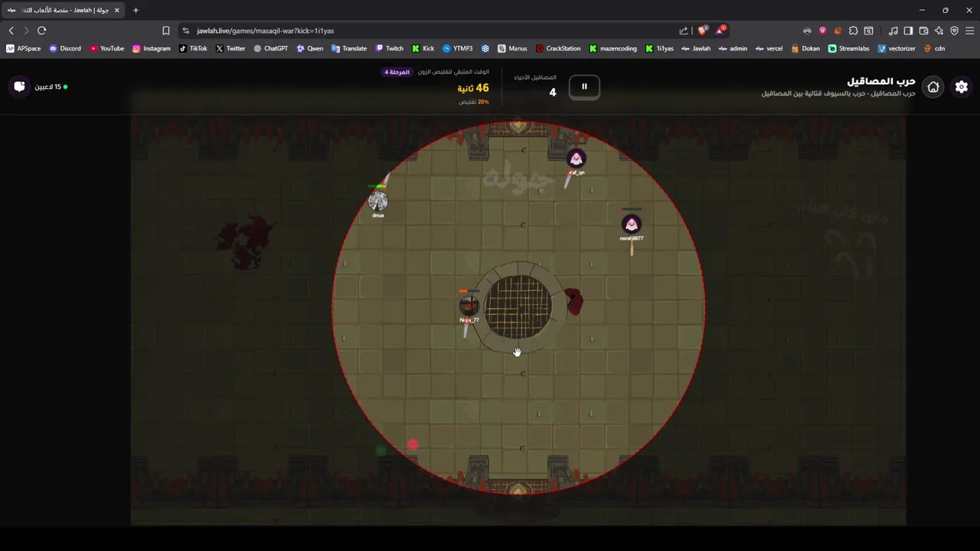980x551 pixels.
Task: Open the 1i1yas bookmark
Action: (659, 48)
